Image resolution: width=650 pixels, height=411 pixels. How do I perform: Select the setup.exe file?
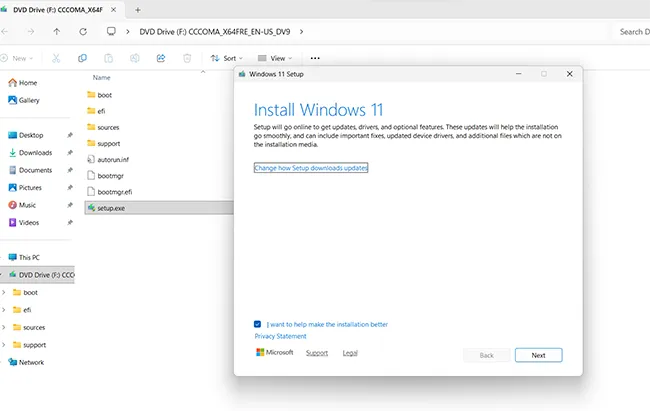point(159,208)
